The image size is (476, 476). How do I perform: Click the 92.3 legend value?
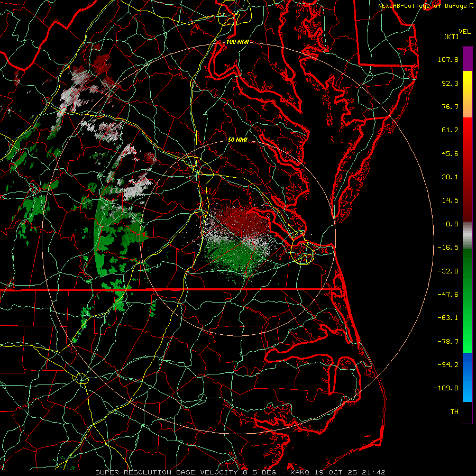[x=450, y=83]
